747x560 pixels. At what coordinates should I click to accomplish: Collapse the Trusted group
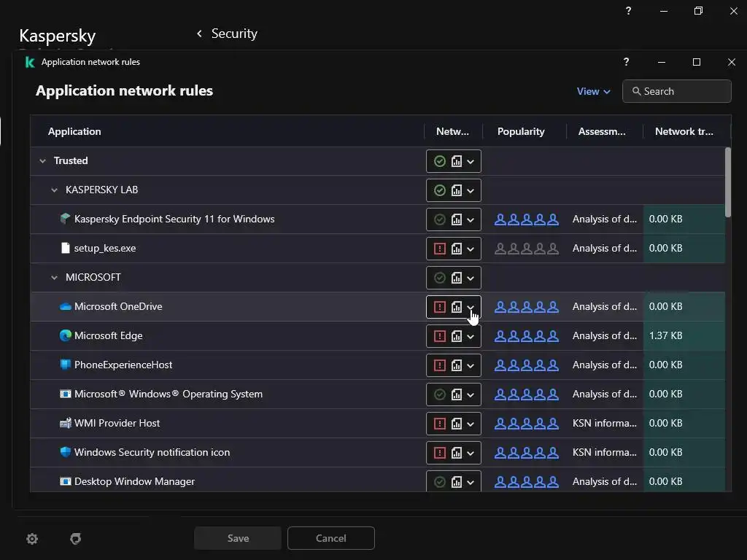[42, 161]
